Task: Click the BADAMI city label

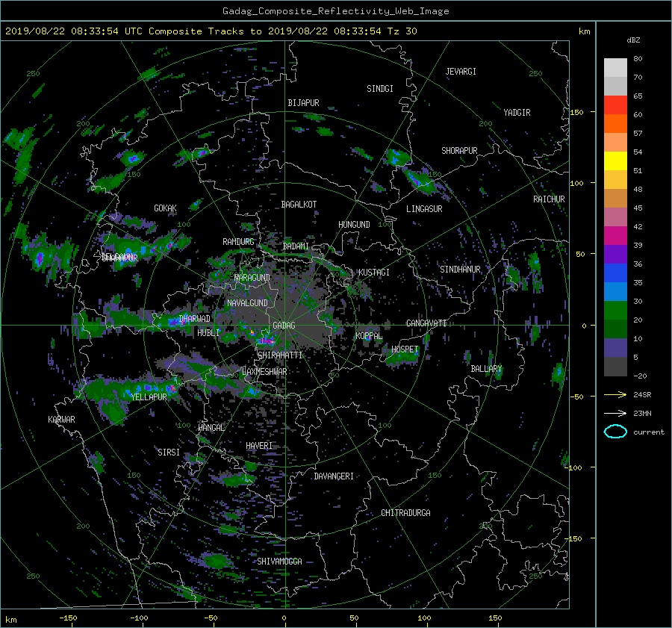Action: pos(296,246)
